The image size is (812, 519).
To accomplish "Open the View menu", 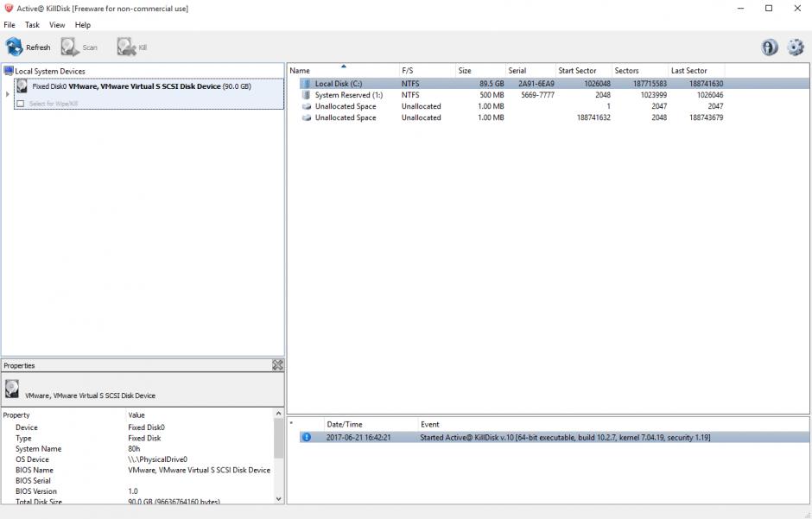I will [x=57, y=25].
